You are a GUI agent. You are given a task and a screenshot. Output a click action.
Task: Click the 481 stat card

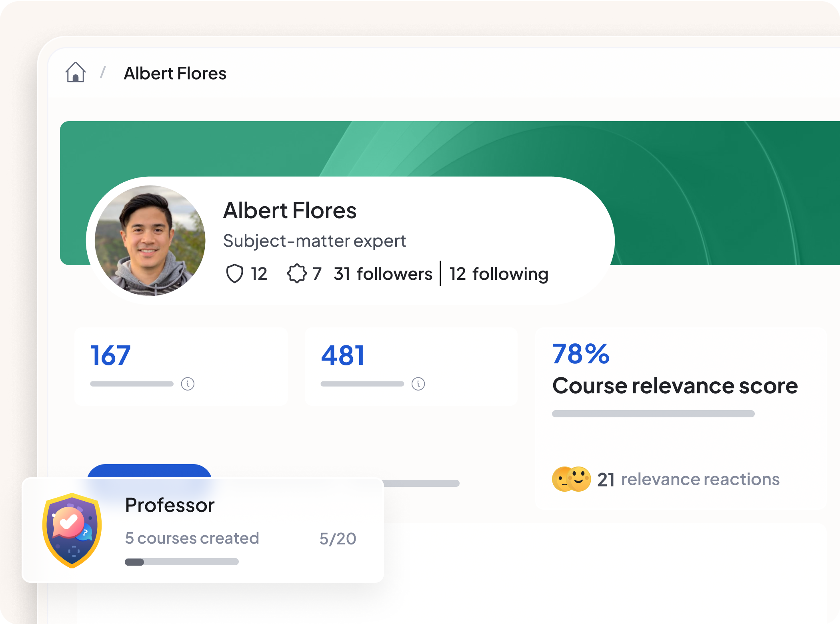click(411, 366)
